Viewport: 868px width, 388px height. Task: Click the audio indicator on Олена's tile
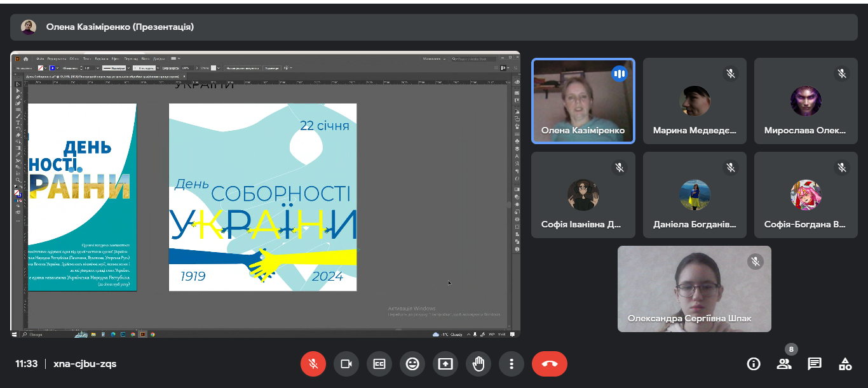tap(620, 74)
